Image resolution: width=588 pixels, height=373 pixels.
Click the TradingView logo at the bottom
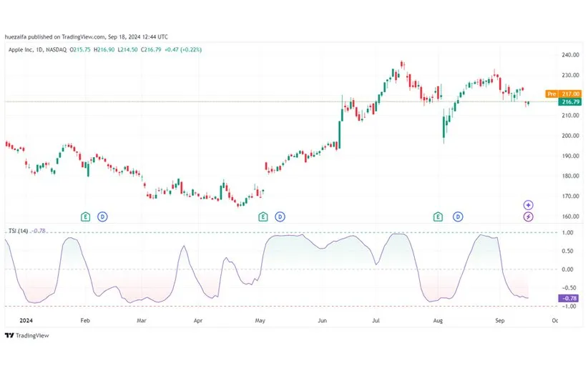tap(27, 335)
